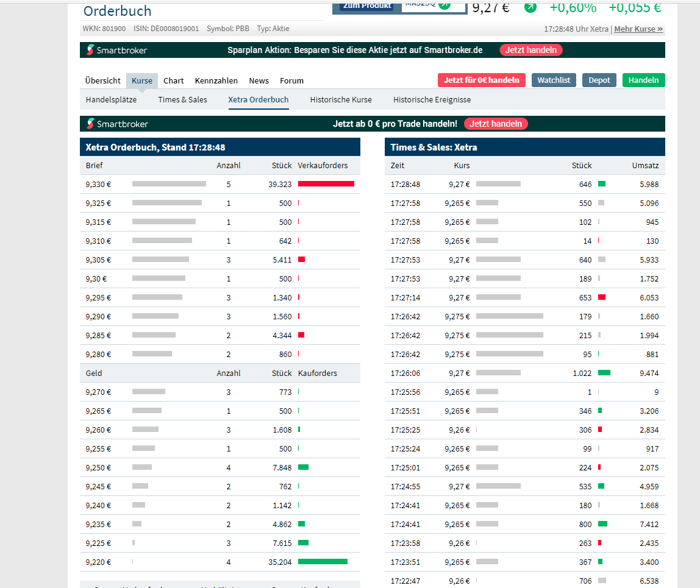Screen dimensions: 700x588
Task: Click the Depot button
Action: 599,80
